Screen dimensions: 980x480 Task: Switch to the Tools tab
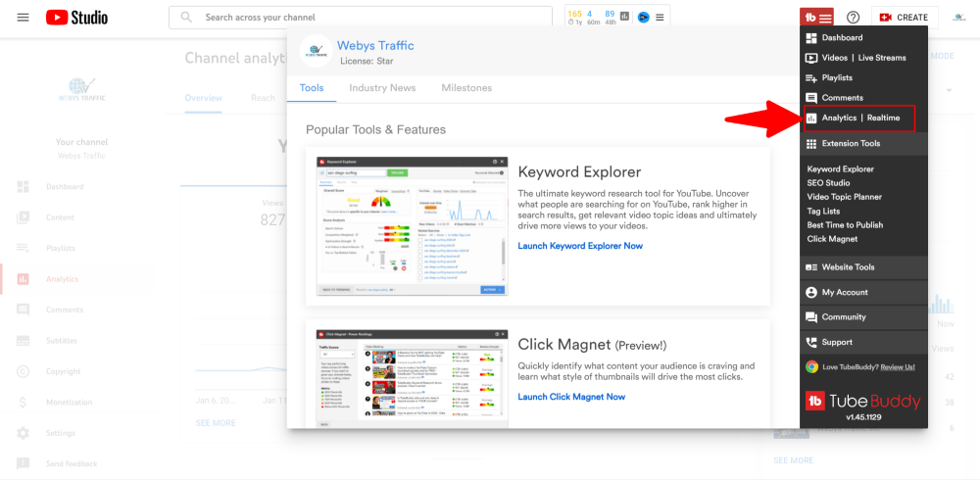click(312, 88)
